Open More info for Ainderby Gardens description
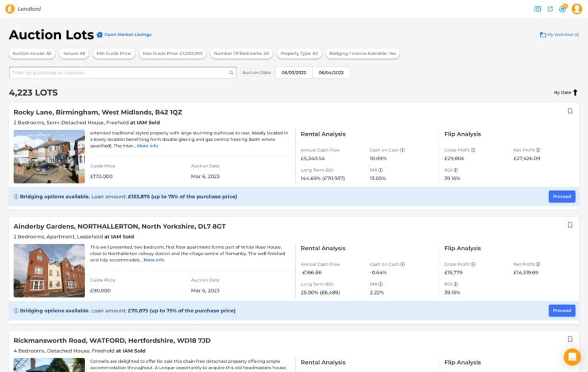The height and width of the screenshot is (372, 588). (x=154, y=260)
